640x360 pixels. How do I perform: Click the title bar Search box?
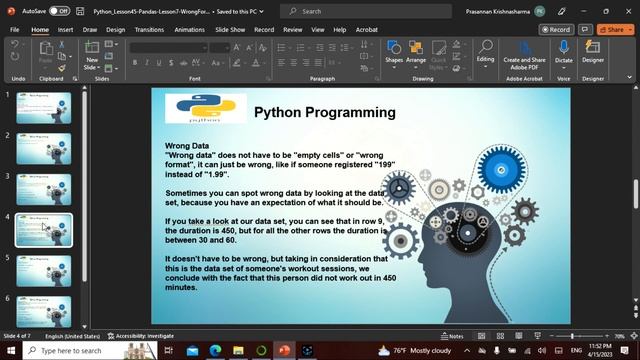[366, 11]
